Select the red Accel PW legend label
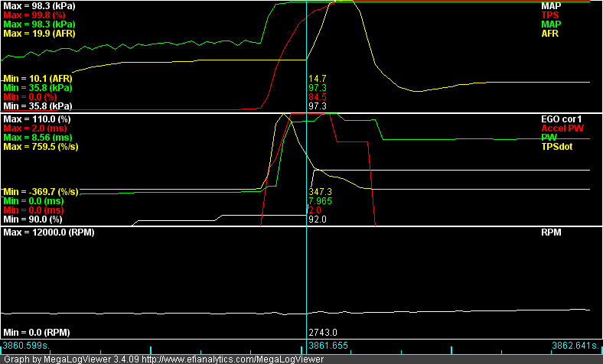603x364 pixels. click(x=562, y=128)
